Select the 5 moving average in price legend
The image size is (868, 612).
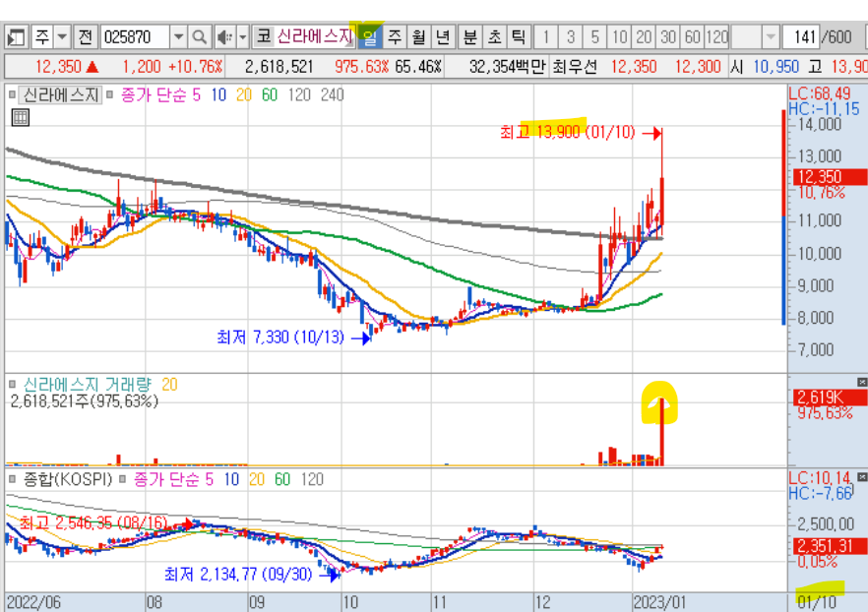coord(197,95)
